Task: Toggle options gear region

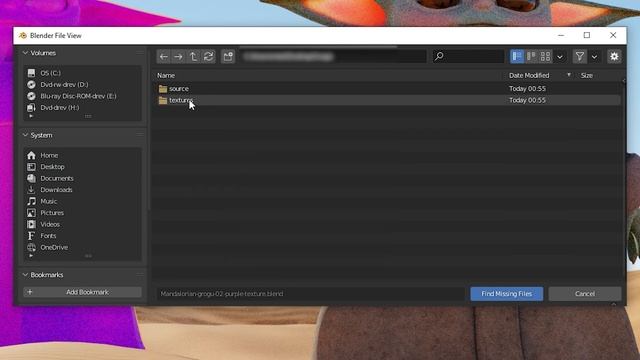Action: (614, 56)
